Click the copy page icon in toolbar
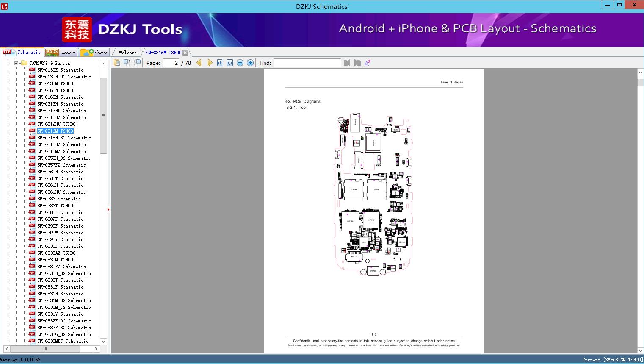644x364 pixels. (117, 63)
